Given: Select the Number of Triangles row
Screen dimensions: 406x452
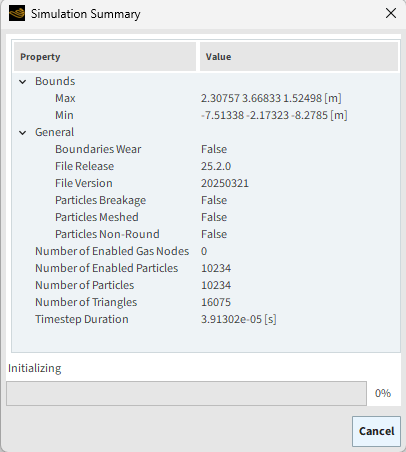Looking at the screenshot, I should coord(206,302).
